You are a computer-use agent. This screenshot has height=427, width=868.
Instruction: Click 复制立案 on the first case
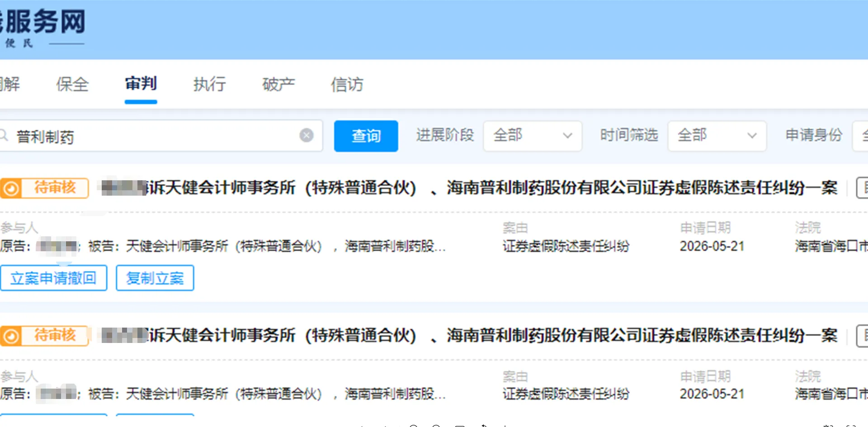[155, 278]
